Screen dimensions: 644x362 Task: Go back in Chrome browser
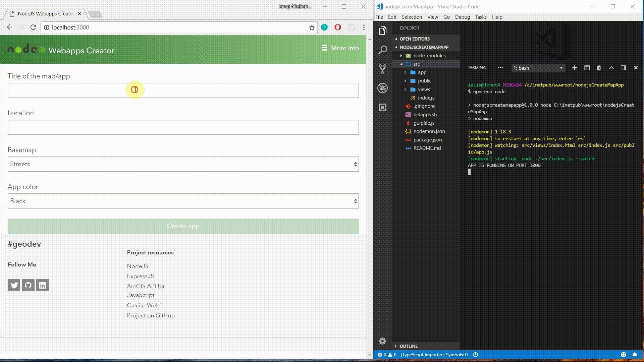coord(10,27)
